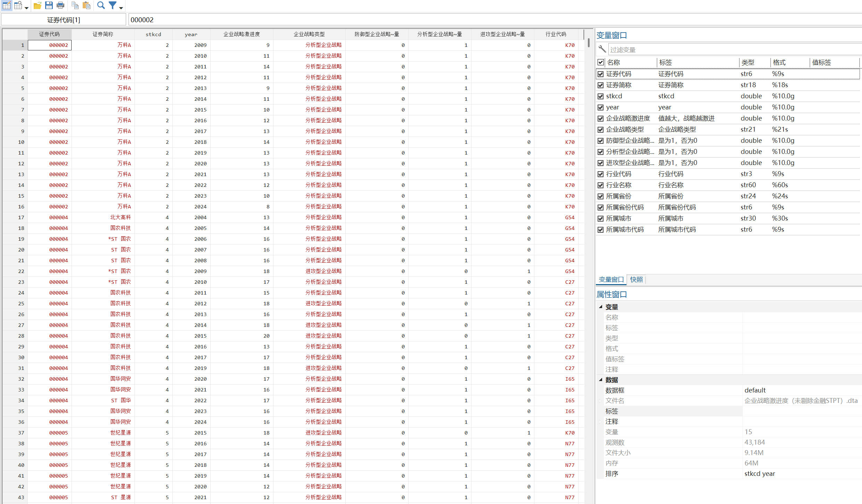The width and height of the screenshot is (862, 504).
Task: Uncheck the stkcd variable checkbox
Action: (x=600, y=96)
